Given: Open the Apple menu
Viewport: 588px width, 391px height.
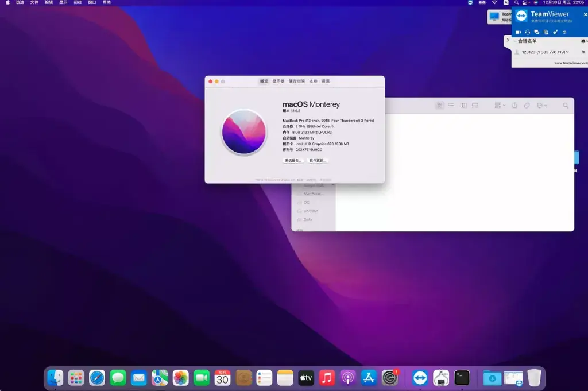Looking at the screenshot, I should tap(7, 3).
